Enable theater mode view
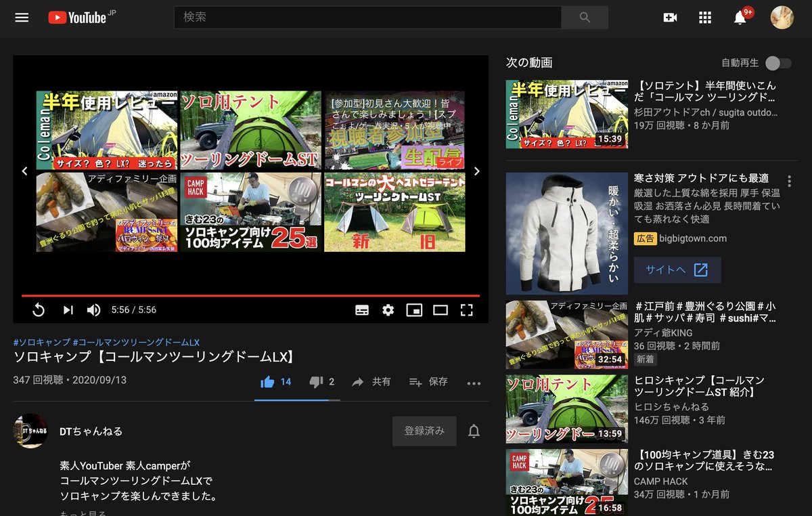 [441, 309]
